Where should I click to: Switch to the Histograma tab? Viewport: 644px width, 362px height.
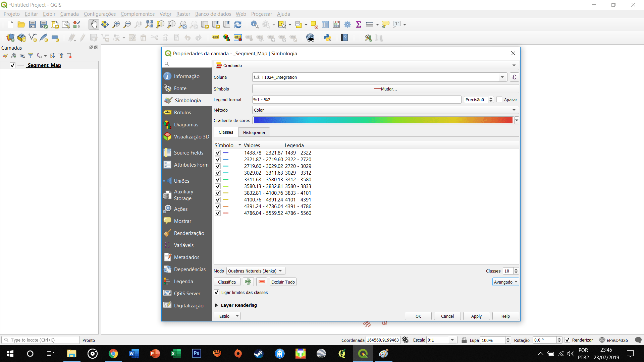point(254,132)
